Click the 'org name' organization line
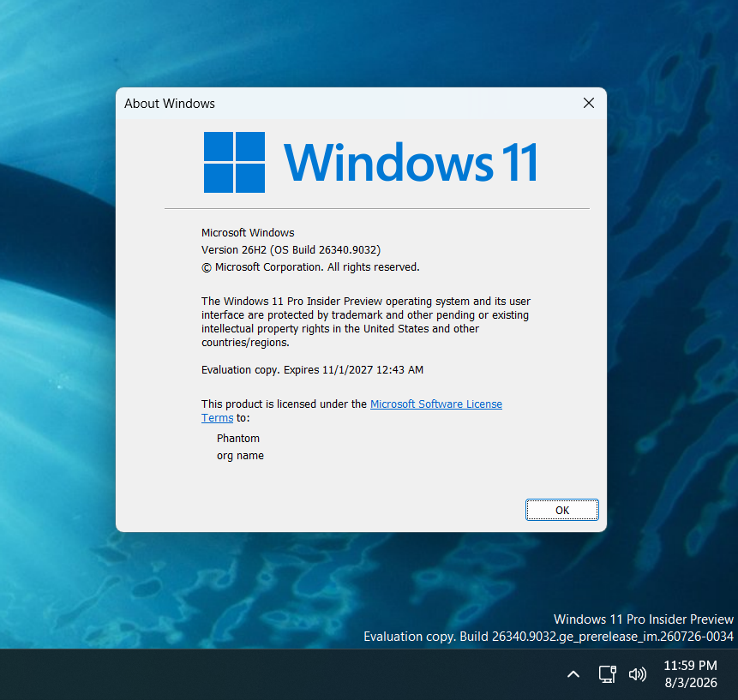This screenshot has height=700, width=738. pyautogui.click(x=240, y=456)
